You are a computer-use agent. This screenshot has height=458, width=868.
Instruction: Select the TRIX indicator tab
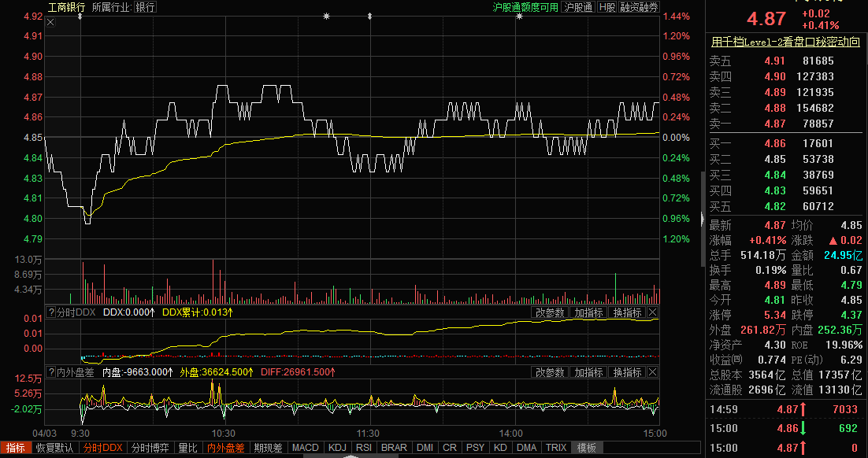(x=556, y=448)
